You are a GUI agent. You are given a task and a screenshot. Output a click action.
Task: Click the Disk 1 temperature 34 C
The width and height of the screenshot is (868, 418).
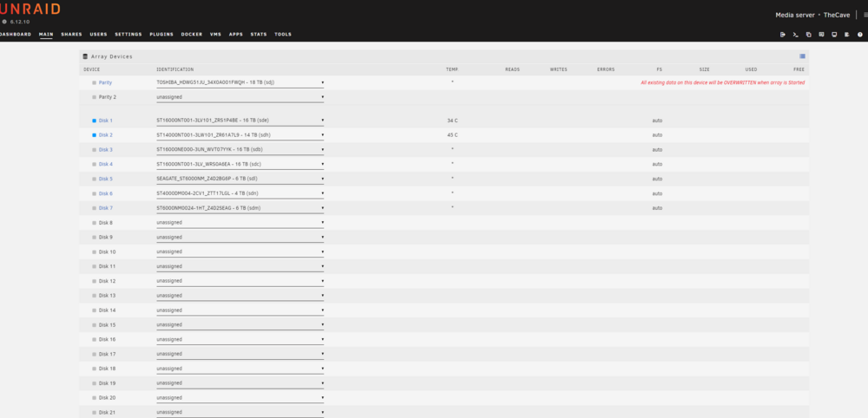click(452, 121)
